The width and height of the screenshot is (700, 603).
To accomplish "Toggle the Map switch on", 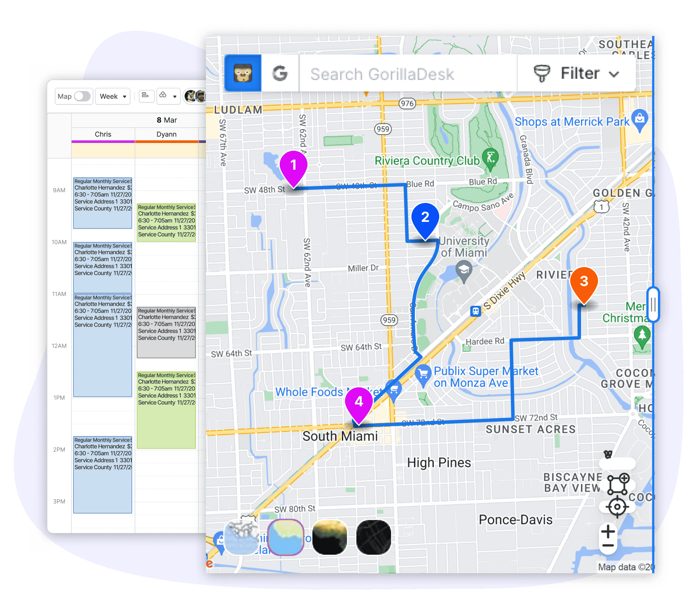I will coord(82,96).
